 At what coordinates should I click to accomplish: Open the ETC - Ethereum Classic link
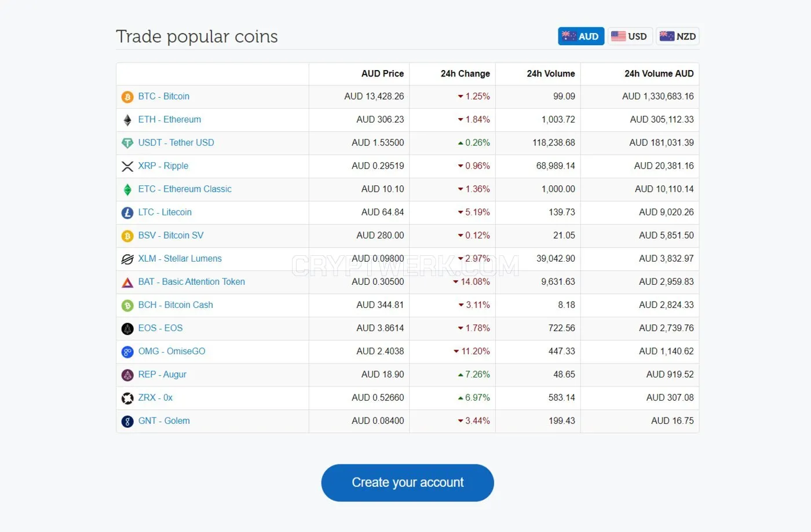[x=185, y=189]
